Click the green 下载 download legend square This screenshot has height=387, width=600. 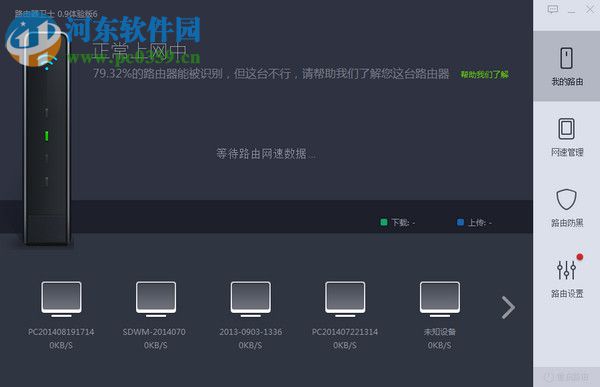[384, 222]
